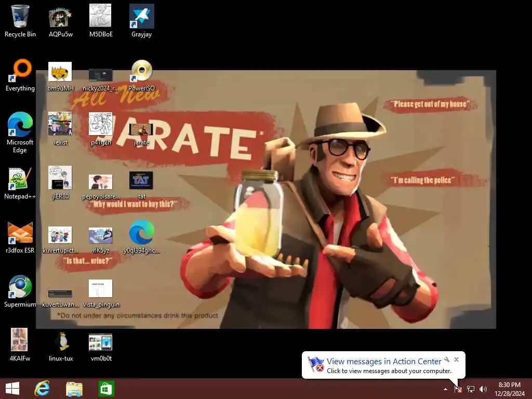The image size is (532, 399).
Task: Open the Windows Store taskbar icon
Action: (x=106, y=389)
